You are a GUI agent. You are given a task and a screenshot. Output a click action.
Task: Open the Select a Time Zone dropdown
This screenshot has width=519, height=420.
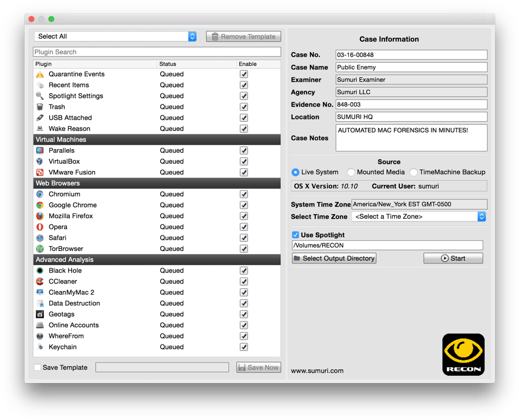pos(418,216)
